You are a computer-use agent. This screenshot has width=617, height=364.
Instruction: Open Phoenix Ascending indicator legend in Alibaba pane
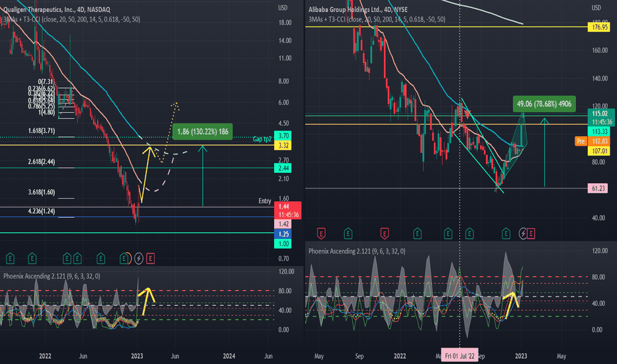pos(357,251)
